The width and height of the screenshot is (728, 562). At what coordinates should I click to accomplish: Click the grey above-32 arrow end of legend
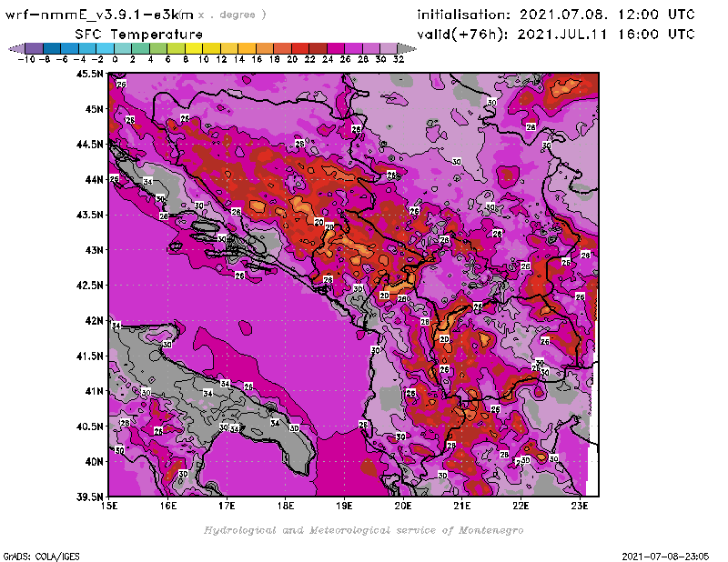[406, 48]
